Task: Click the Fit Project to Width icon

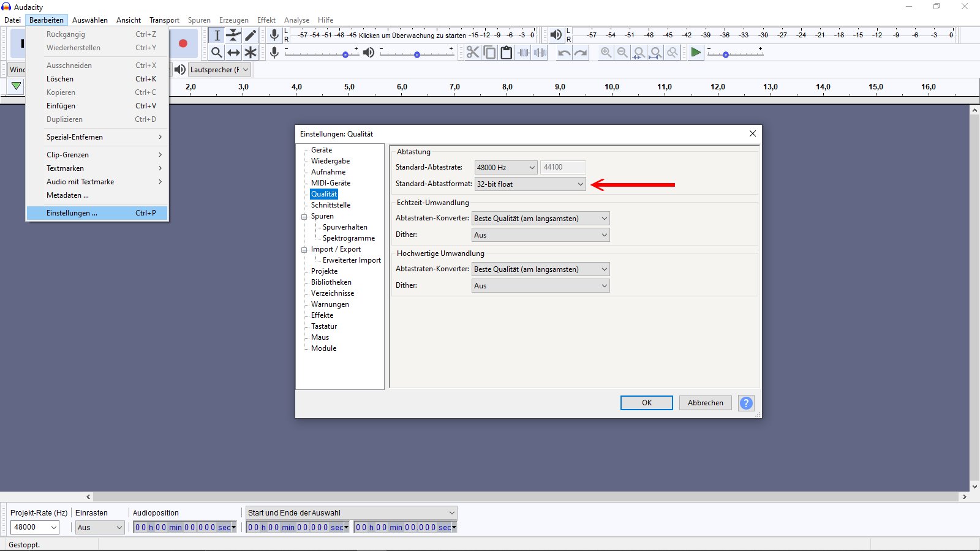Action: click(655, 53)
